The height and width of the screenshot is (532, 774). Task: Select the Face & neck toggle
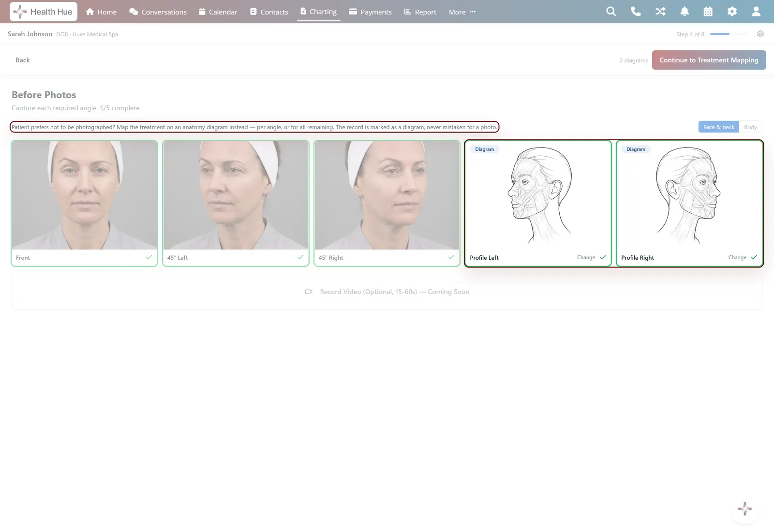718,127
